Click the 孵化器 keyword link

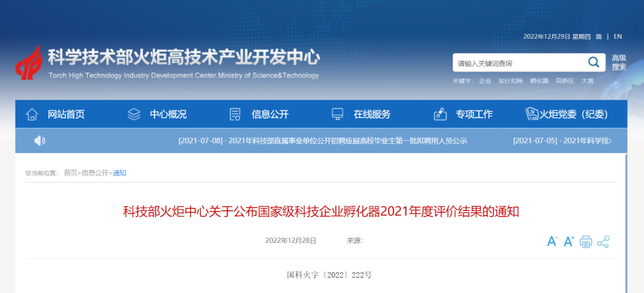coord(539,81)
